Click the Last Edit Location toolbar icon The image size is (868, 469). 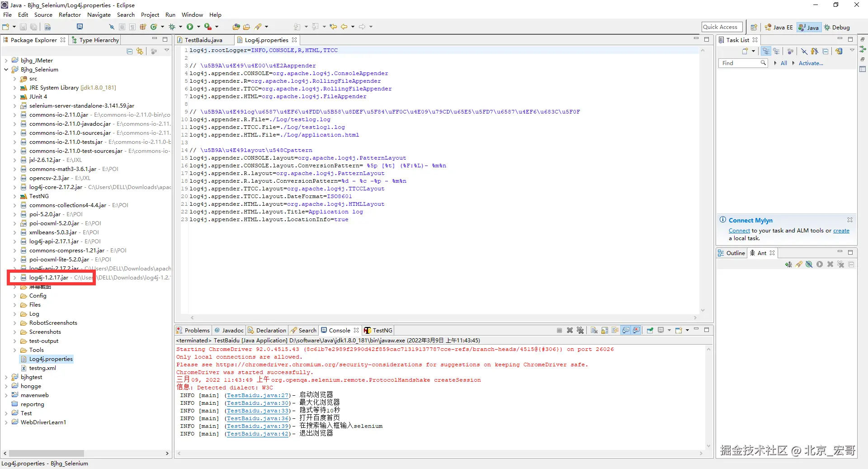point(333,27)
